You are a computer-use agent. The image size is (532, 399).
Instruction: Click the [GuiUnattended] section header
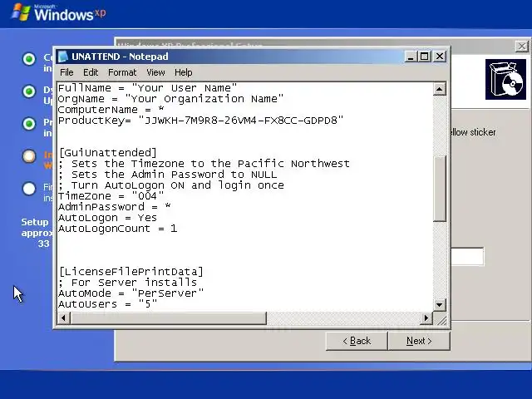click(x=108, y=153)
